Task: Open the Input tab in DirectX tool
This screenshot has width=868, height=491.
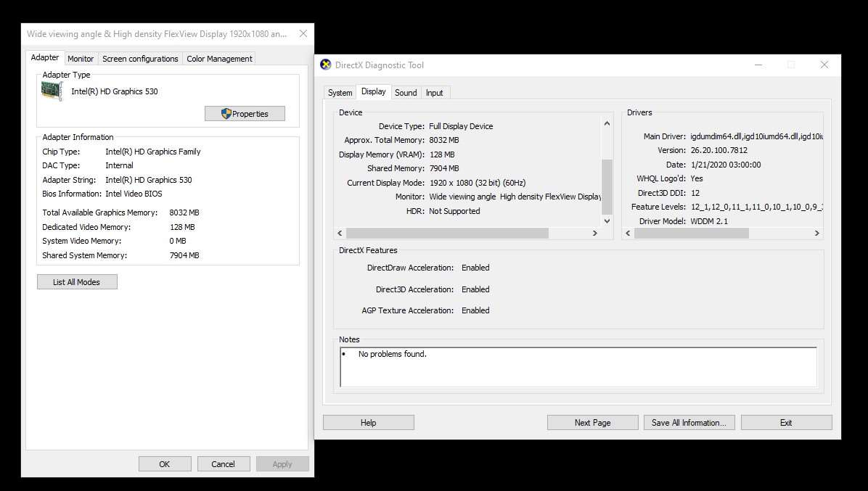Action: (435, 93)
